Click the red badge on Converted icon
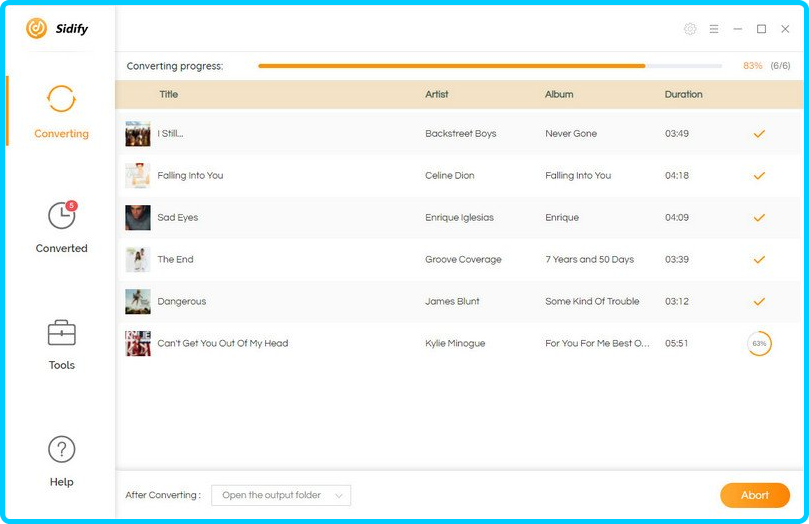This screenshot has height=524, width=809. pos(71,206)
